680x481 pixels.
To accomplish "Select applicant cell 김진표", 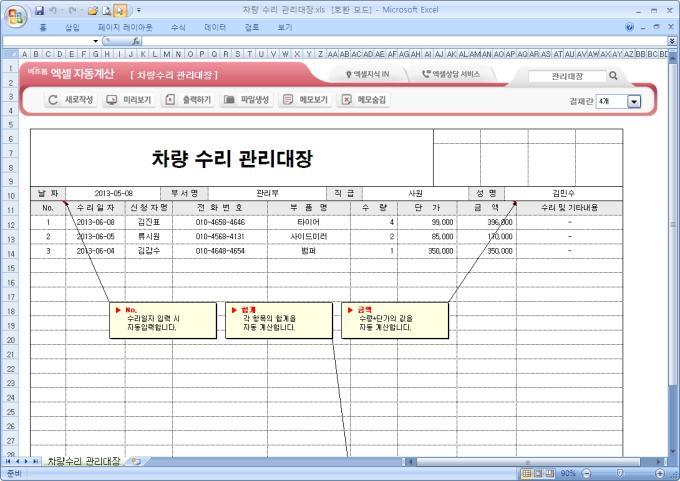I will (x=149, y=222).
